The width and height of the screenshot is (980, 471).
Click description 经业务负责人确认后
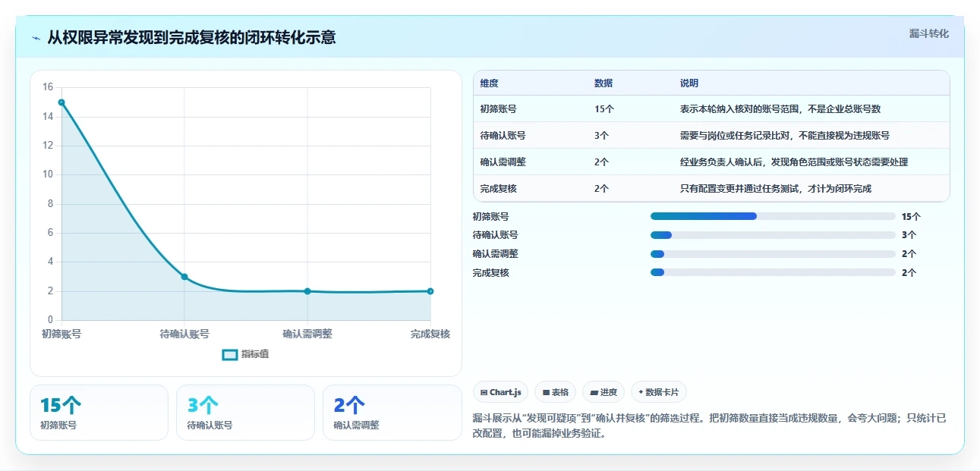pyautogui.click(x=794, y=162)
